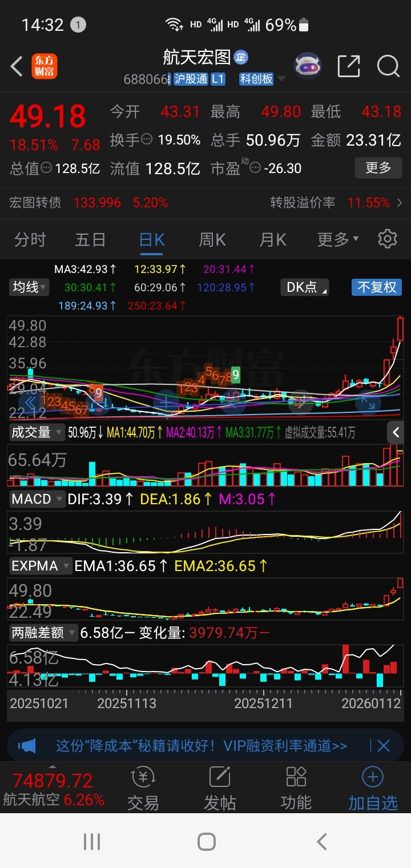
Task: Collapse side panel arrow beside volume header
Action: click(396, 432)
